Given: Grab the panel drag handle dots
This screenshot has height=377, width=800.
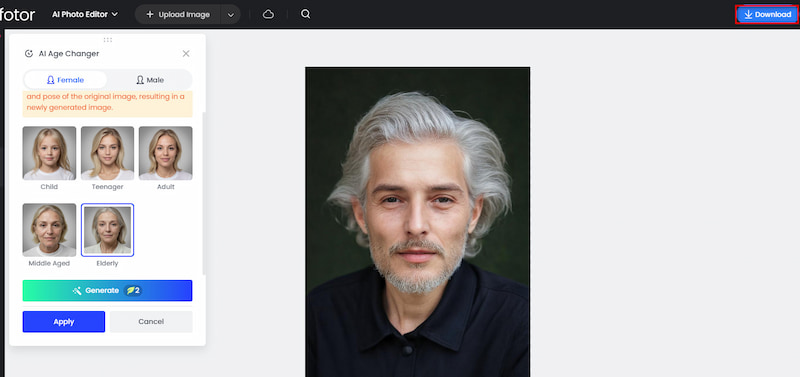Looking at the screenshot, I should point(108,39).
